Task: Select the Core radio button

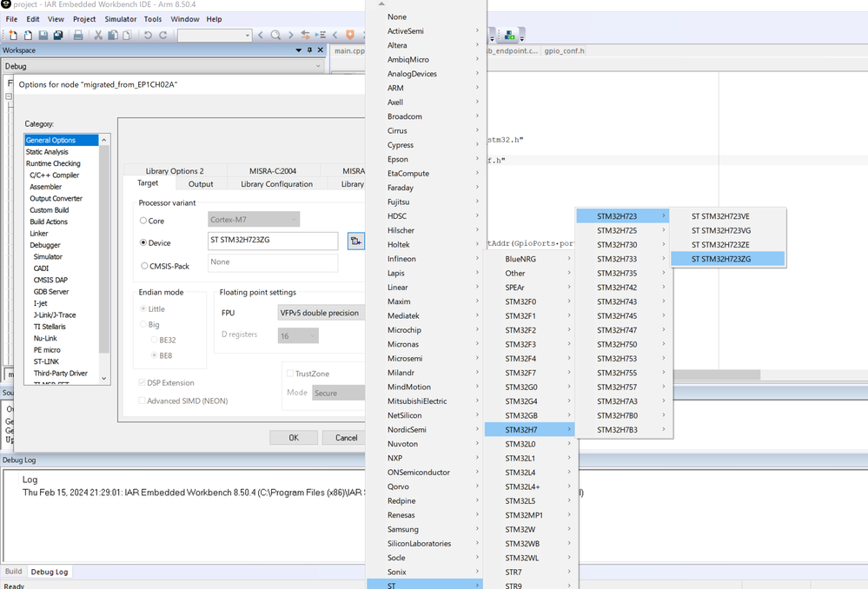Action: [143, 221]
